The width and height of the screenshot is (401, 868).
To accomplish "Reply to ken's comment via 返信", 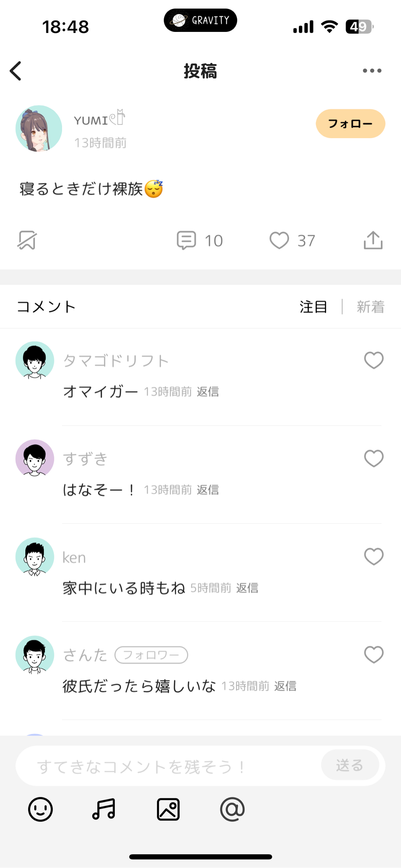I will (x=247, y=588).
